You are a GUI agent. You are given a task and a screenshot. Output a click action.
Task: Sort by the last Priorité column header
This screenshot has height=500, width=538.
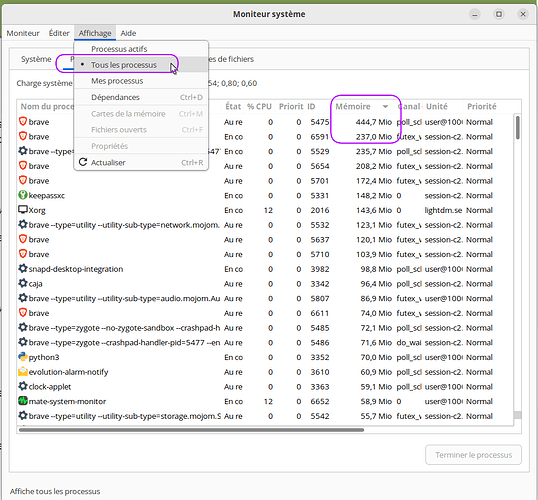pos(482,106)
